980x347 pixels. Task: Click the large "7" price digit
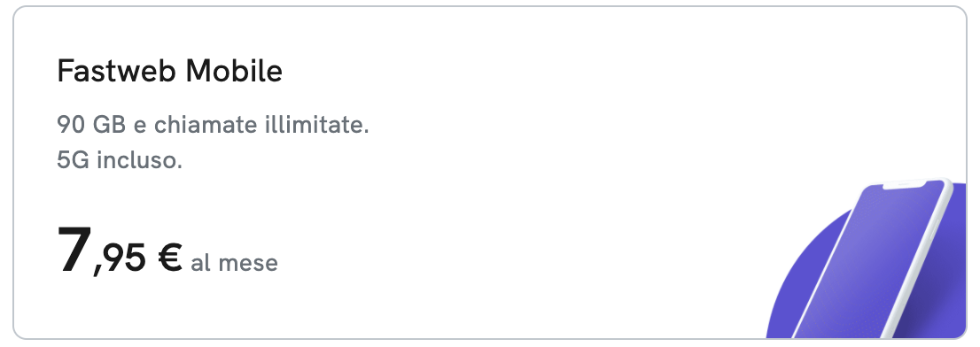[x=75, y=250]
